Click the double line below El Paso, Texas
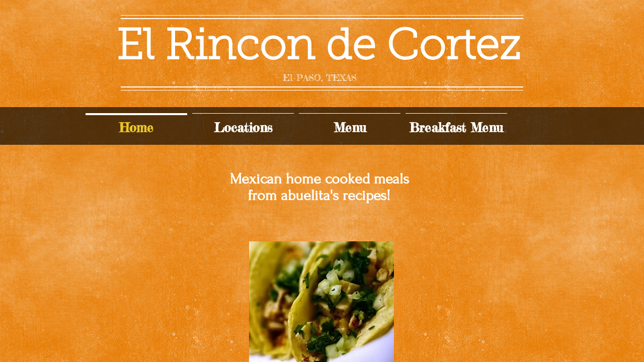 click(322, 88)
